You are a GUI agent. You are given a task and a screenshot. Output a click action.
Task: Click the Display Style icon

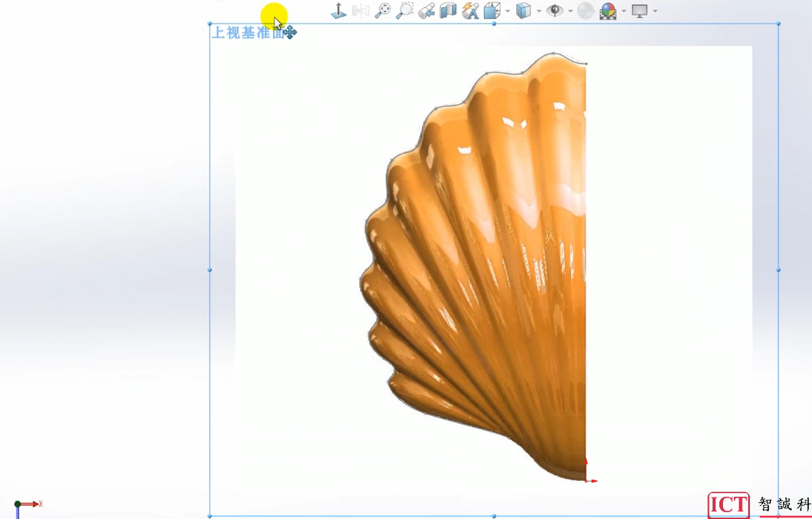point(523,10)
